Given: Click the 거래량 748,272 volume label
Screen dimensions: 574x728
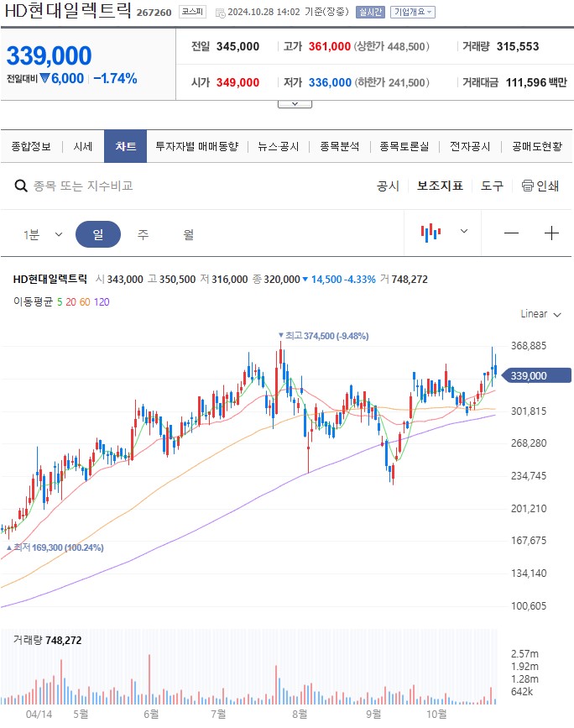Looking at the screenshot, I should 47,640.
